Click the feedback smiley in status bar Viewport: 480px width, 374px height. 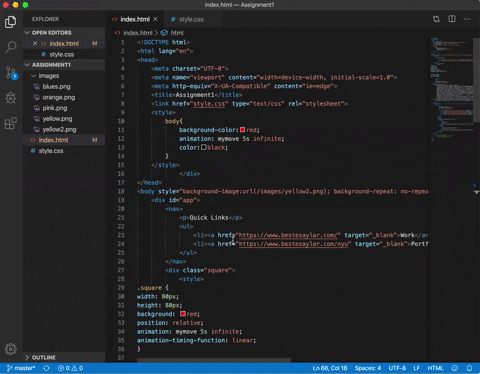tap(454, 368)
